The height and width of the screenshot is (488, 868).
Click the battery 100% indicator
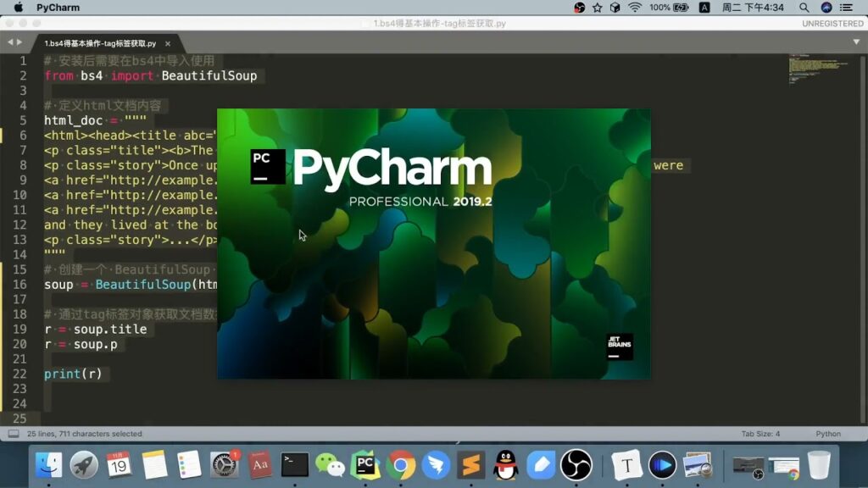point(670,7)
